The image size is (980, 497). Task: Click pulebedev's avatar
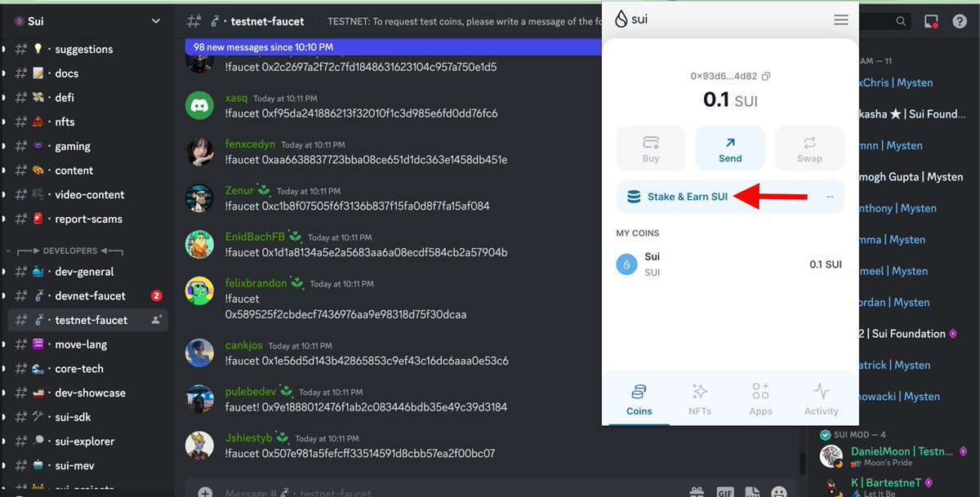click(x=200, y=399)
